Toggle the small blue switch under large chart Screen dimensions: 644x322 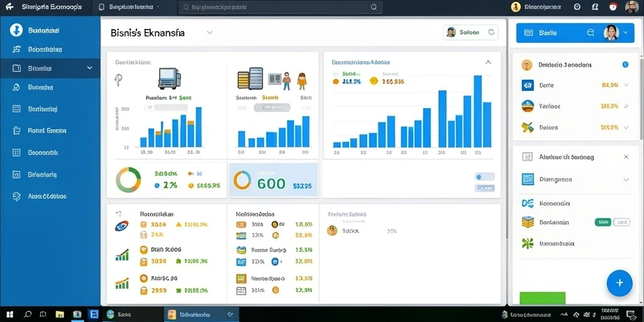point(485,177)
